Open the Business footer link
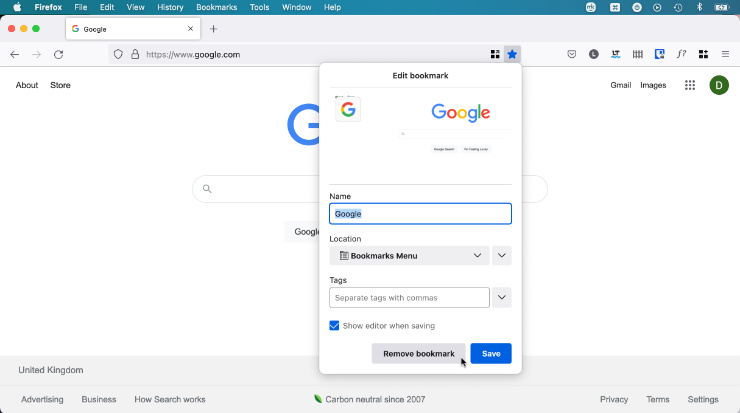This screenshot has height=413, width=740. pos(99,399)
